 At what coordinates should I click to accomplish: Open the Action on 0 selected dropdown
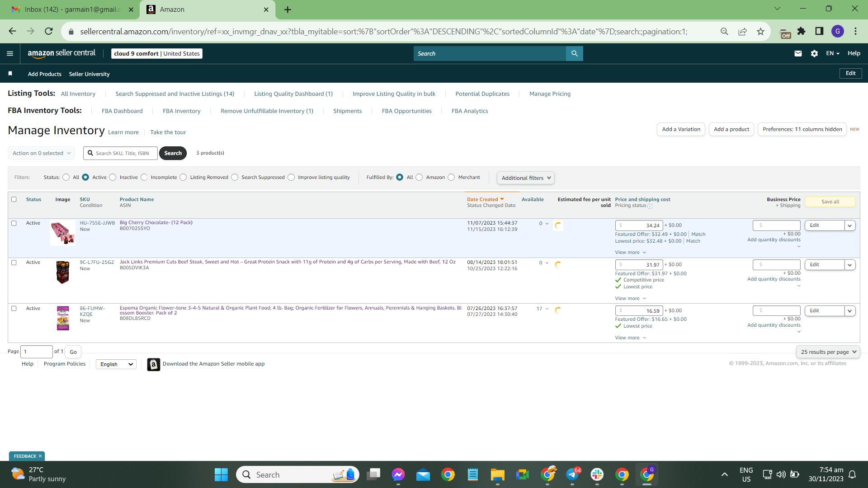[x=42, y=153]
